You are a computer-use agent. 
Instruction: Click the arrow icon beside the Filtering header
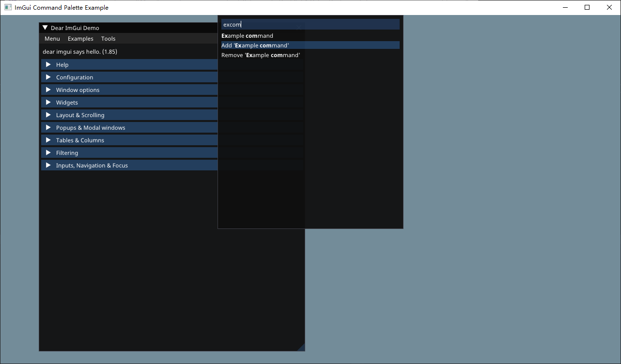tap(48, 152)
